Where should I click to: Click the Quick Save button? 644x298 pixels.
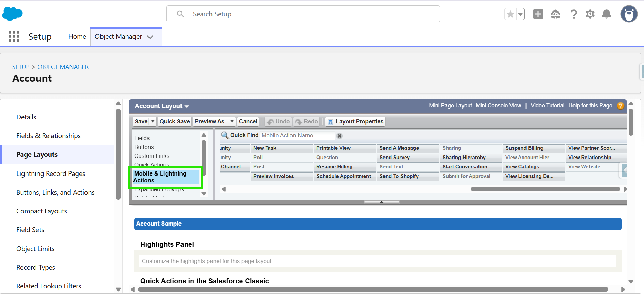[175, 121]
